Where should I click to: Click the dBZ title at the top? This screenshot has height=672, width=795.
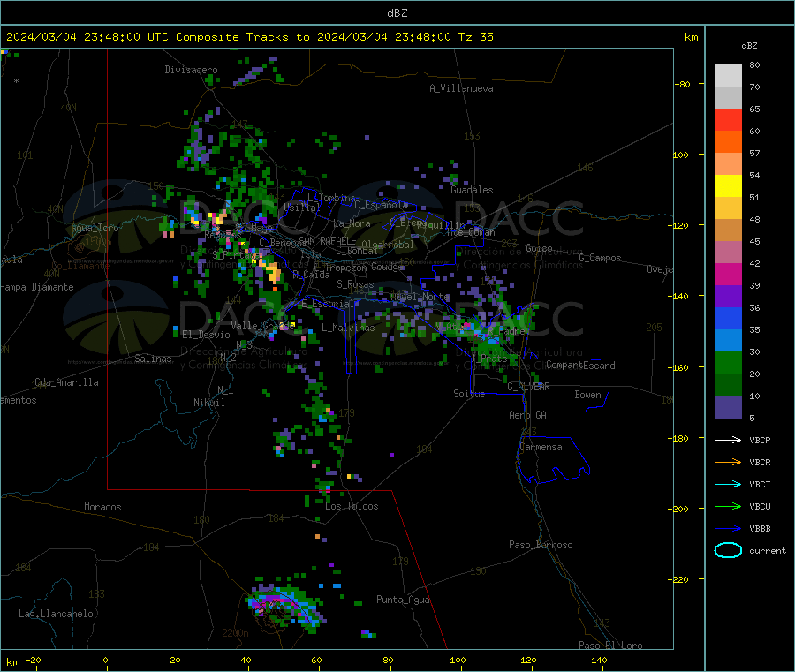click(397, 12)
